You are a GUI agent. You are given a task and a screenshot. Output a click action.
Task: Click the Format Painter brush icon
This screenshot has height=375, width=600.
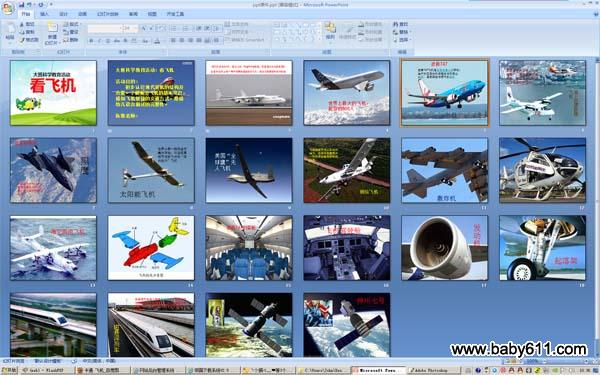coord(22,39)
